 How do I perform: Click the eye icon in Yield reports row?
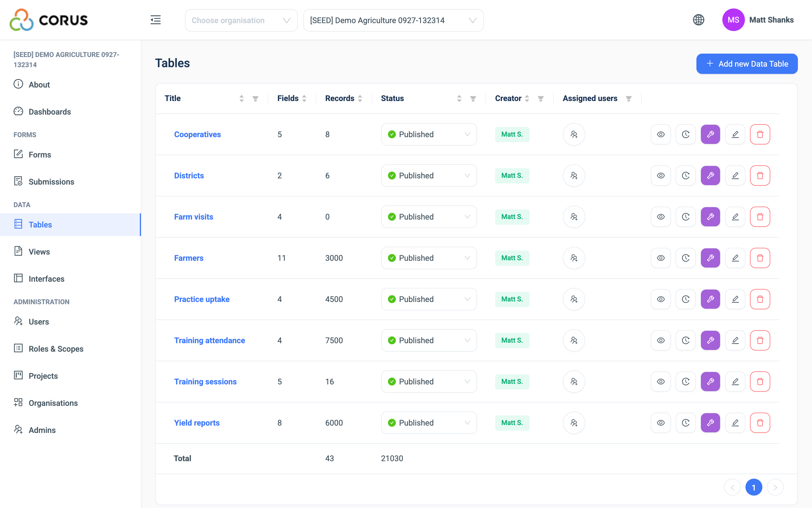point(661,423)
